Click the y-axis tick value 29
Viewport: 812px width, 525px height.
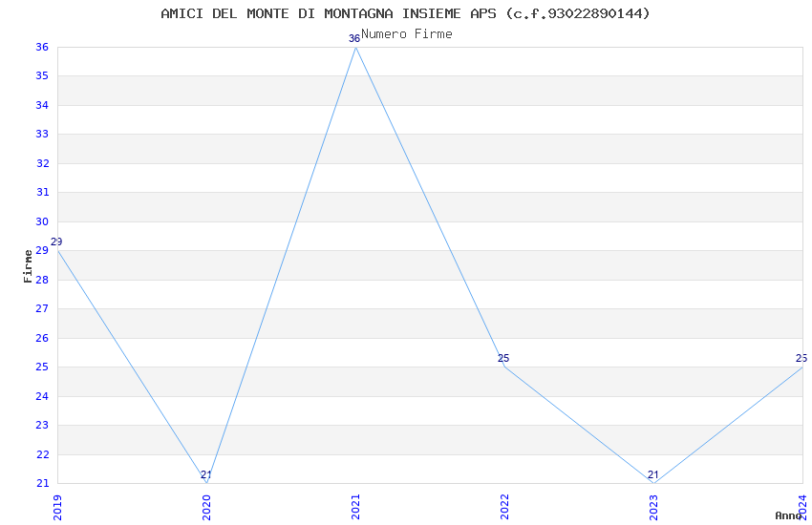(x=42, y=251)
